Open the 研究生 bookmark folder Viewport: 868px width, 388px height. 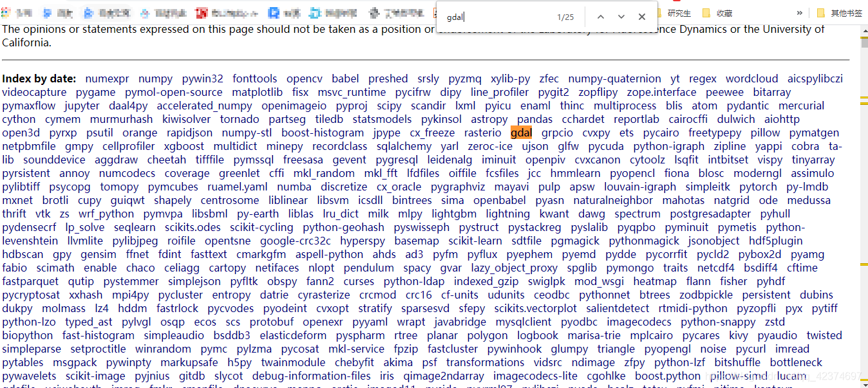[x=672, y=13]
